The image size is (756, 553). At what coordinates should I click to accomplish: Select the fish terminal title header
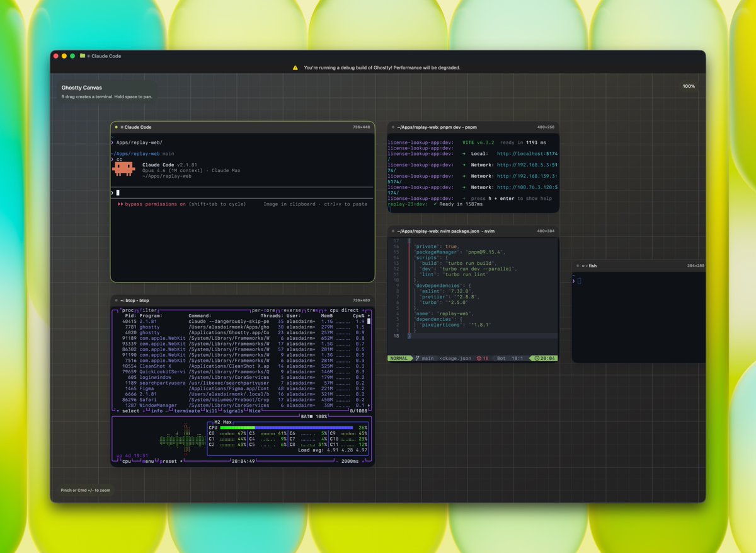tap(639, 266)
